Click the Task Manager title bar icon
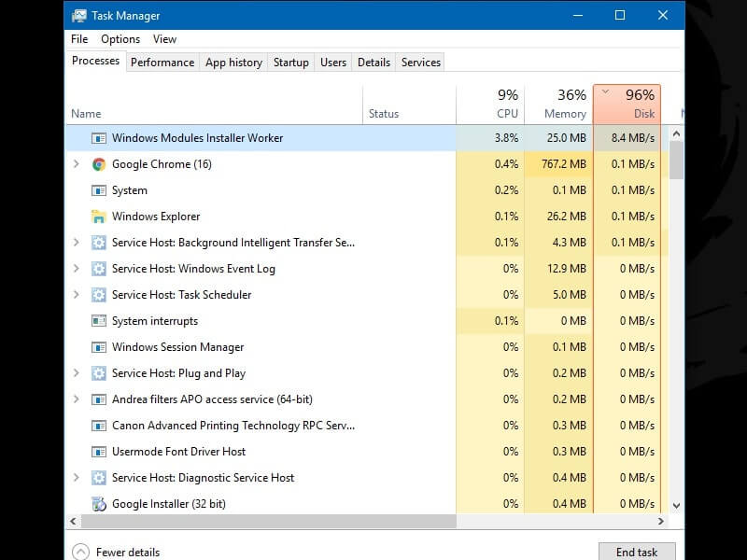This screenshot has height=560, width=747. 79,16
